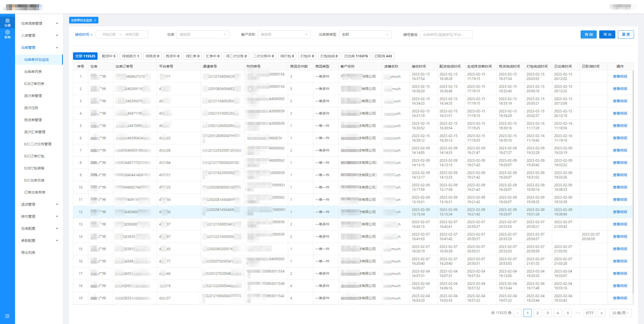
Task: Open 出库单列表 menu item
Action: [x=39, y=72]
